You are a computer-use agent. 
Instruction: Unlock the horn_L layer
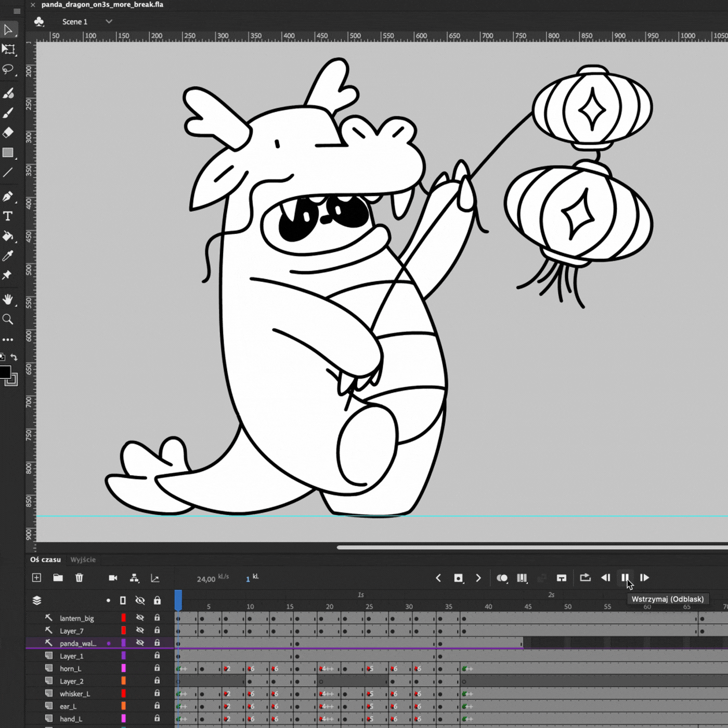[157, 669]
